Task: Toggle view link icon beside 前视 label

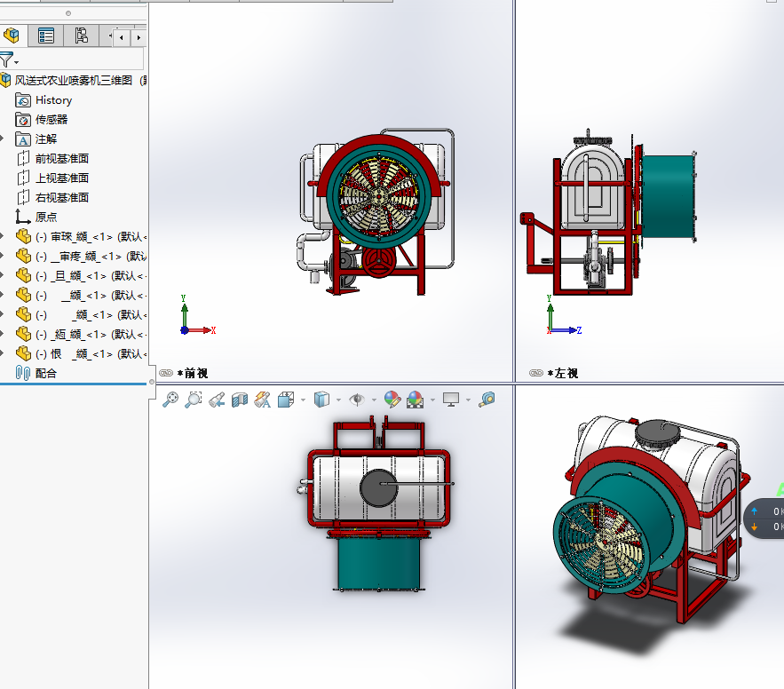Action: [x=165, y=373]
